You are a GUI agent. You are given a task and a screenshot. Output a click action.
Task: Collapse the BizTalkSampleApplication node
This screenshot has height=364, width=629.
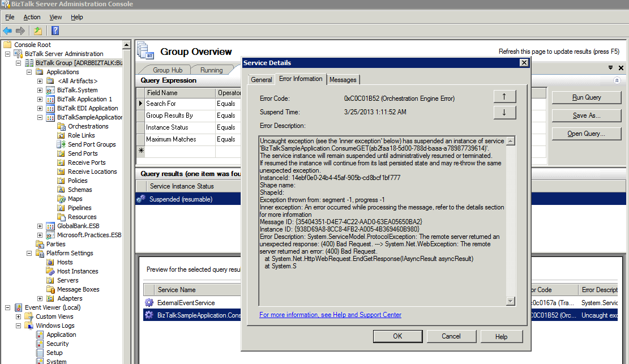40,117
